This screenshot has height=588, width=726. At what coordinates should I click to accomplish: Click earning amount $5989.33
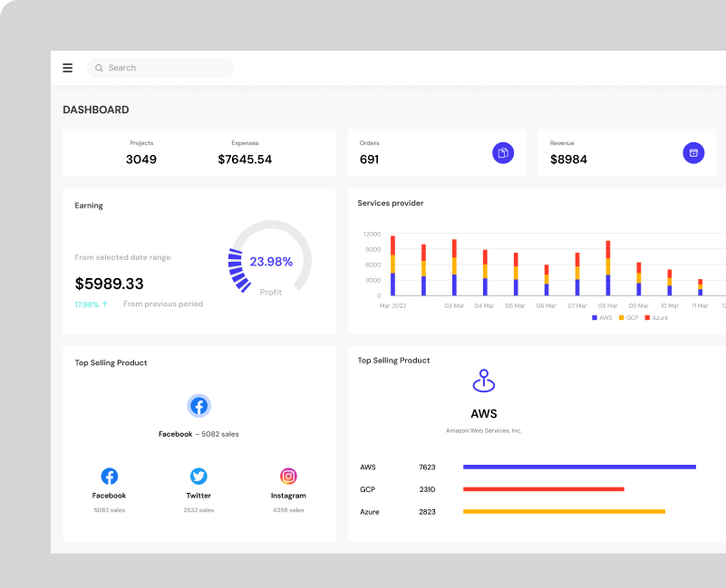[110, 284]
